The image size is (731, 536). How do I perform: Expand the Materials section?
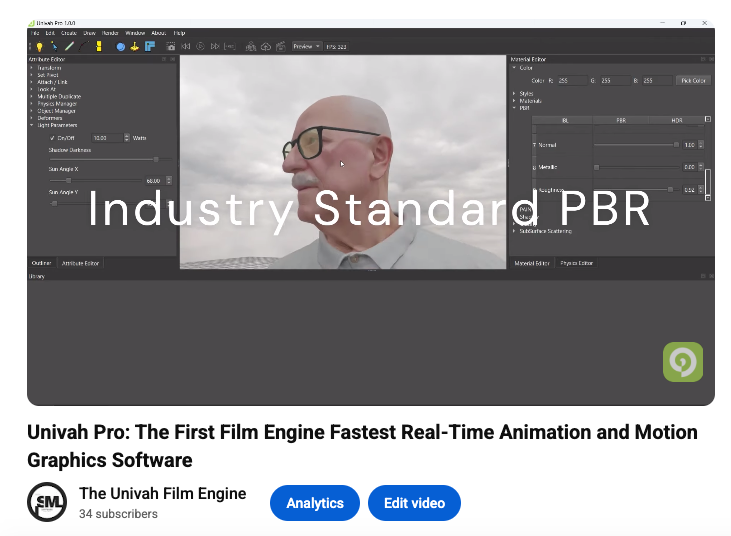(x=514, y=101)
